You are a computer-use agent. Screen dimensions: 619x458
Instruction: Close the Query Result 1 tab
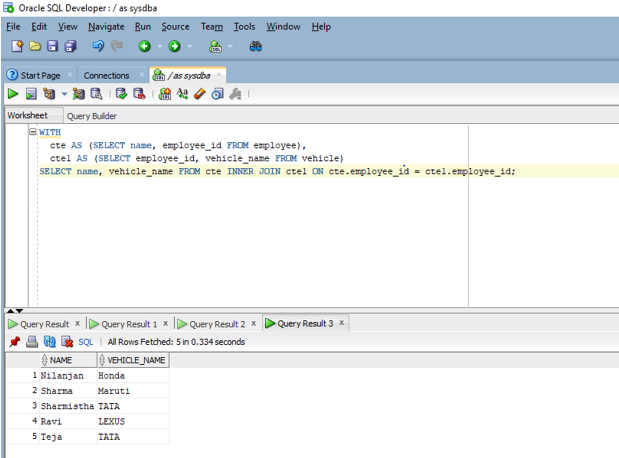165,323
